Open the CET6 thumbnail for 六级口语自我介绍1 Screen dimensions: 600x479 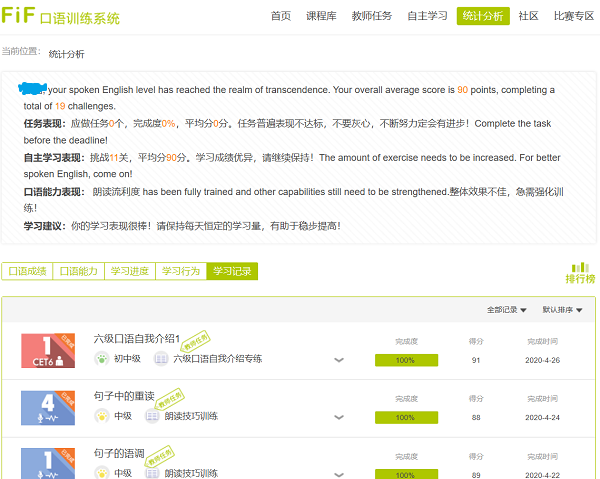48,350
